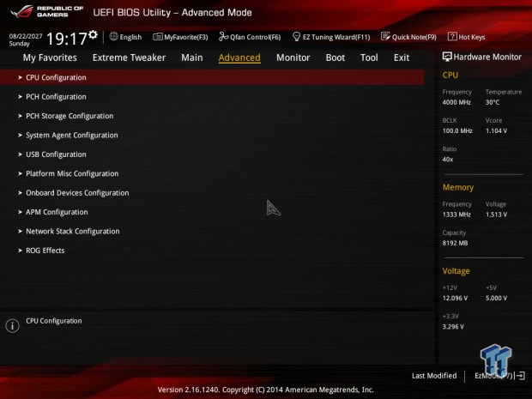Select the Advanced tab

[x=239, y=57]
